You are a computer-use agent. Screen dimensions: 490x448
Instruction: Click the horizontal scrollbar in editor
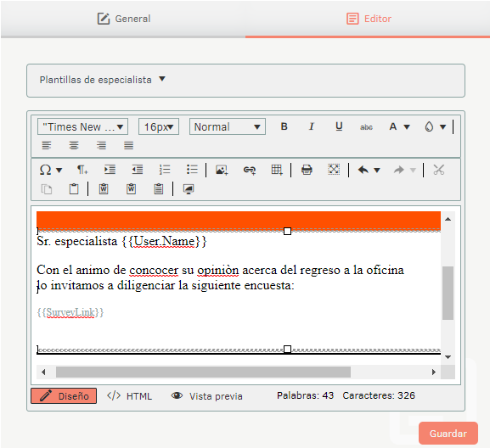point(203,372)
